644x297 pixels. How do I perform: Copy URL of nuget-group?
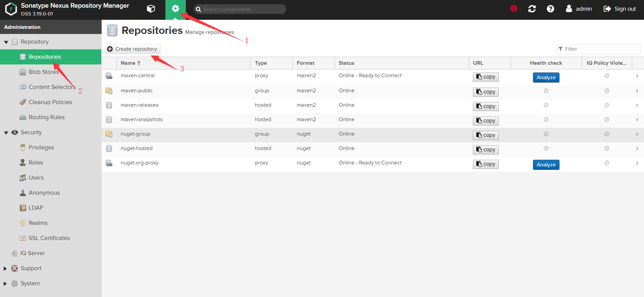click(x=486, y=135)
